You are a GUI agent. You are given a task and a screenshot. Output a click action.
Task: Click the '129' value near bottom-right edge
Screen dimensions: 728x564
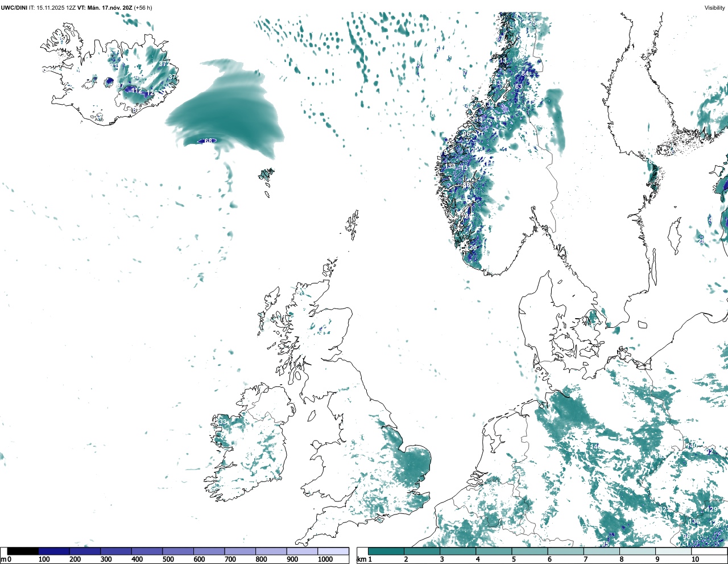pyautogui.click(x=712, y=509)
